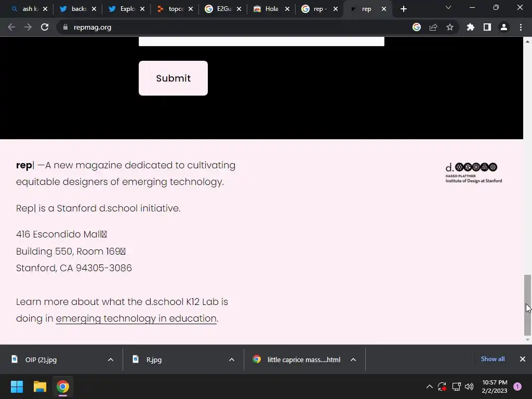The image size is (532, 399).
Task: Click the Google icon in address bar
Action: point(417,27)
